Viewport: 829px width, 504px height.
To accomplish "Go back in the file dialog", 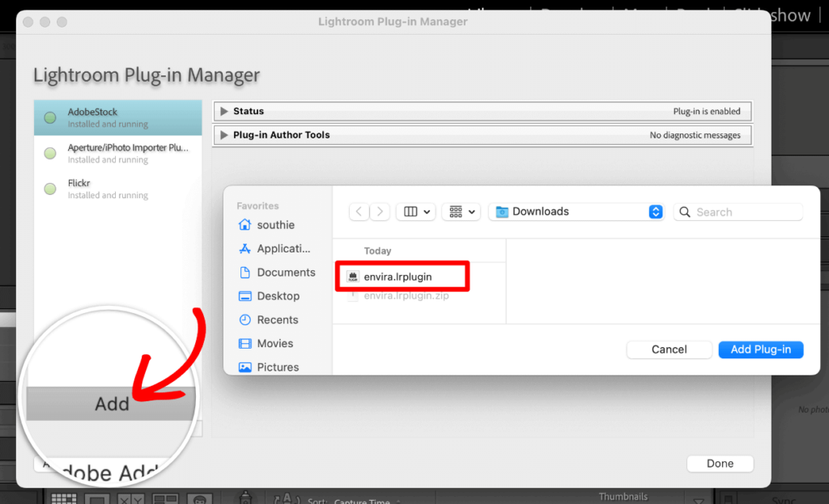I will click(359, 211).
